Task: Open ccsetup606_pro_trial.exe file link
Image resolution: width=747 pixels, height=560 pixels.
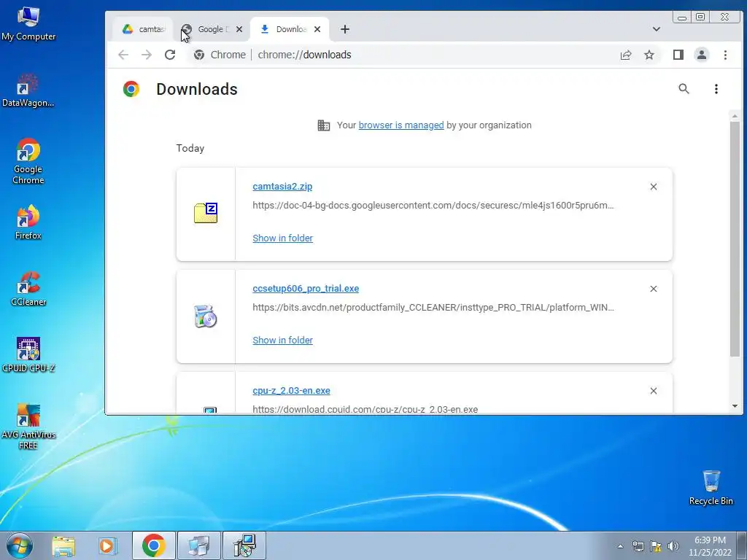Action: pyautogui.click(x=306, y=289)
